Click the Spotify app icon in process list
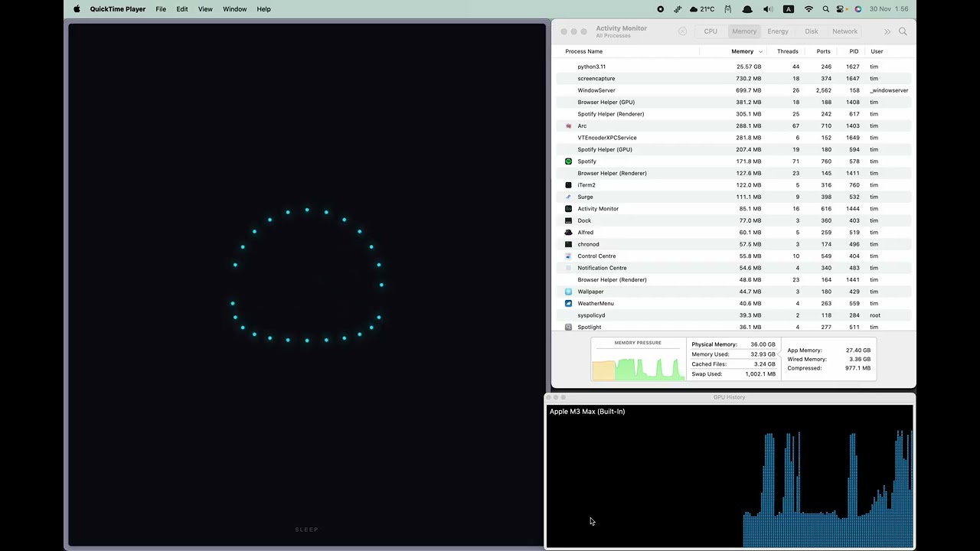Viewport: 980px width, 551px height. 568,161
